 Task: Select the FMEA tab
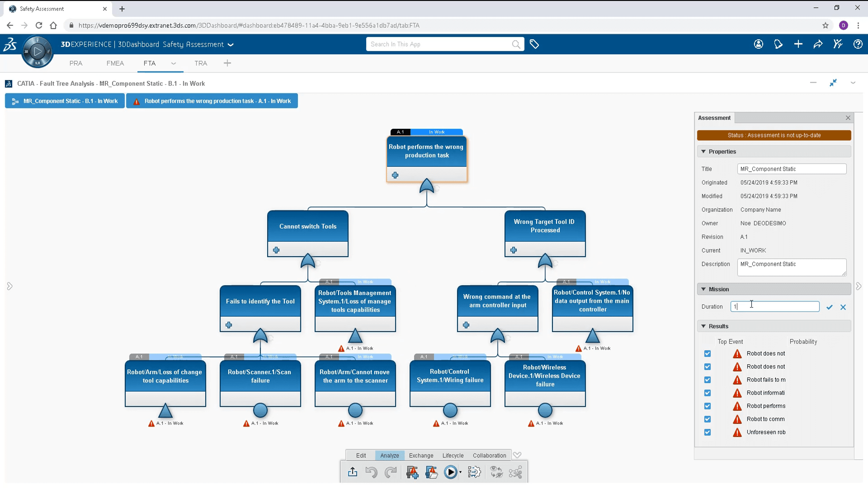[114, 63]
